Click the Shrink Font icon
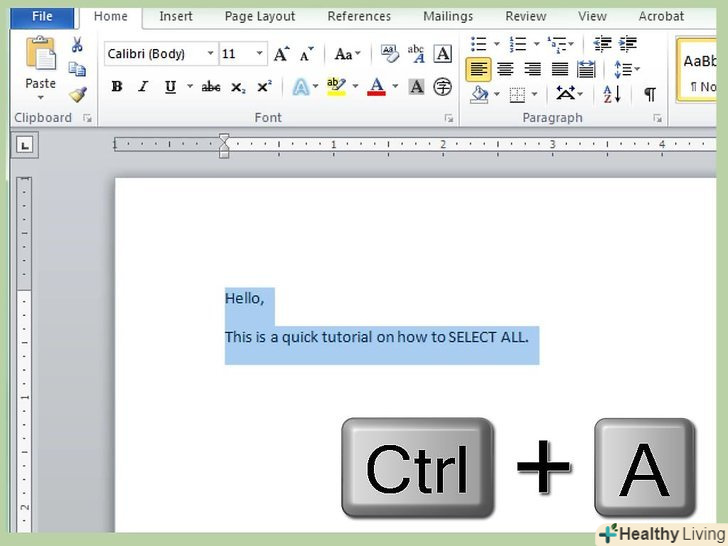This screenshot has height=546, width=728. 306,54
